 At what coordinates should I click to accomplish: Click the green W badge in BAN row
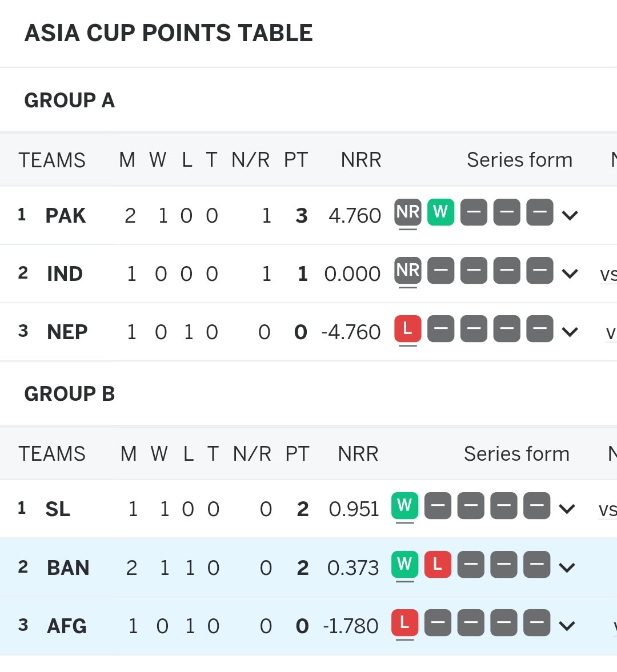click(x=404, y=565)
